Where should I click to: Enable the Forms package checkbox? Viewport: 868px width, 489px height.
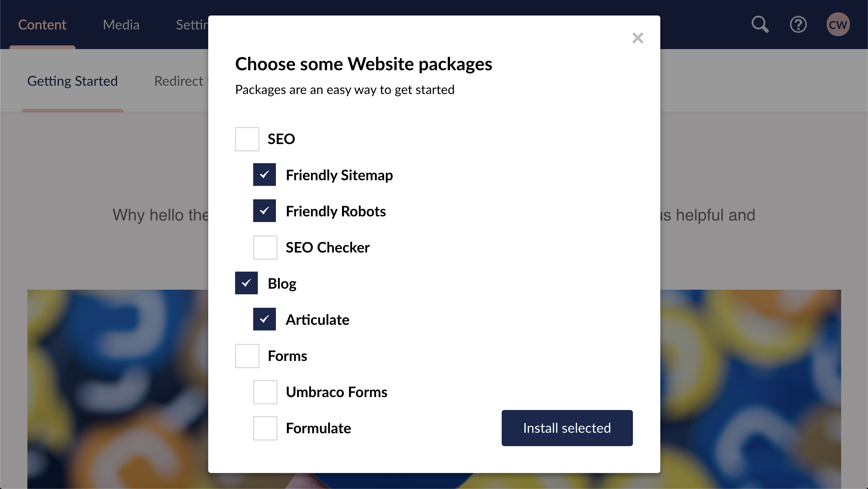click(247, 356)
